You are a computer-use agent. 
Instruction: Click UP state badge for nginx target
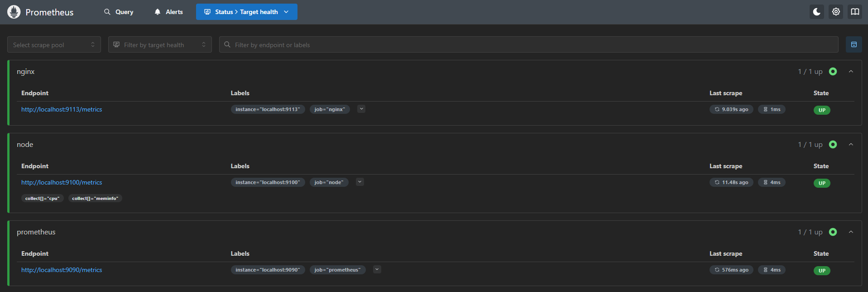[x=822, y=110]
